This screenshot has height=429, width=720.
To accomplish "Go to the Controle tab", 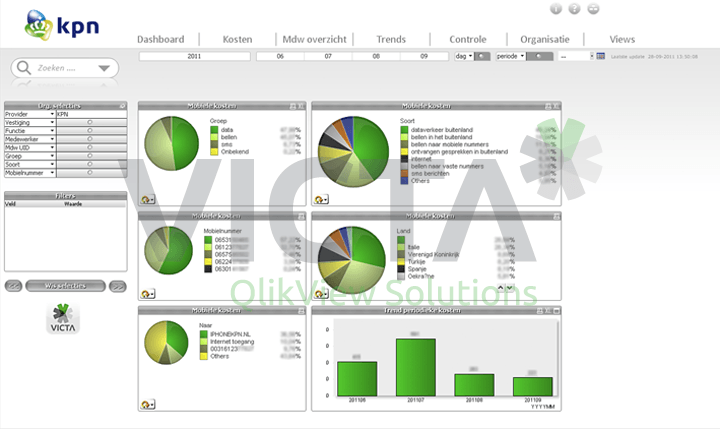I will [468, 40].
